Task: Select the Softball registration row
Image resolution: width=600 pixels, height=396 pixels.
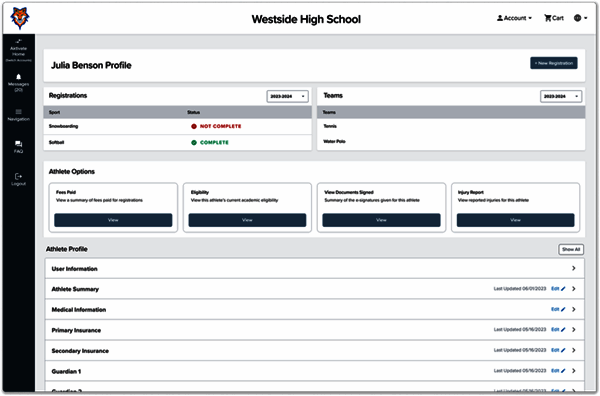Action: click(178, 142)
